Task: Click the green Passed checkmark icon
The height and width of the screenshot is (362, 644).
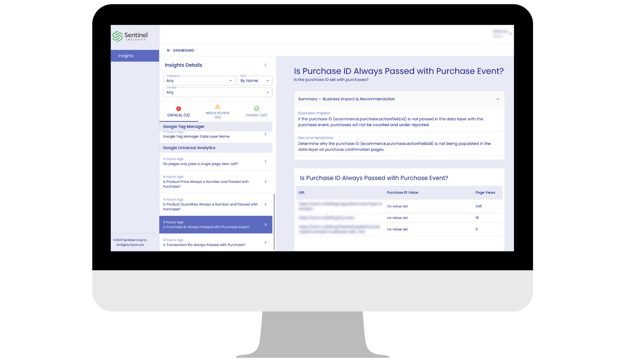Action: tap(257, 109)
